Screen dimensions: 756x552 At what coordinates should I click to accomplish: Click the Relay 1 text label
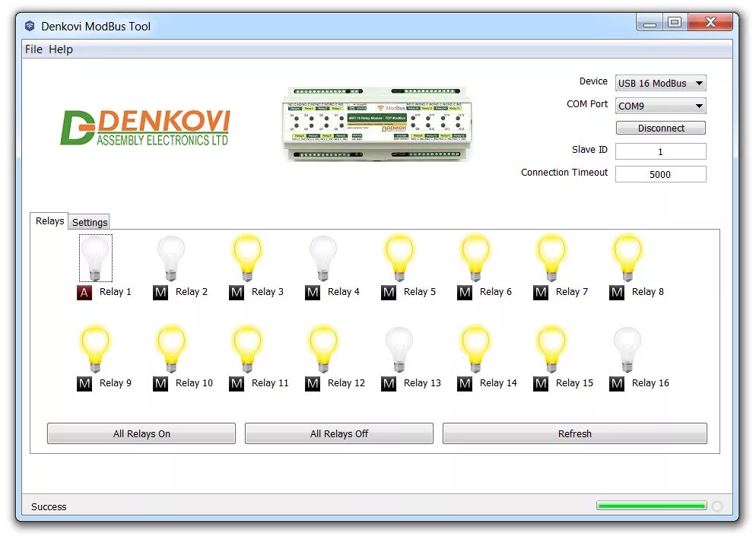[x=116, y=292]
